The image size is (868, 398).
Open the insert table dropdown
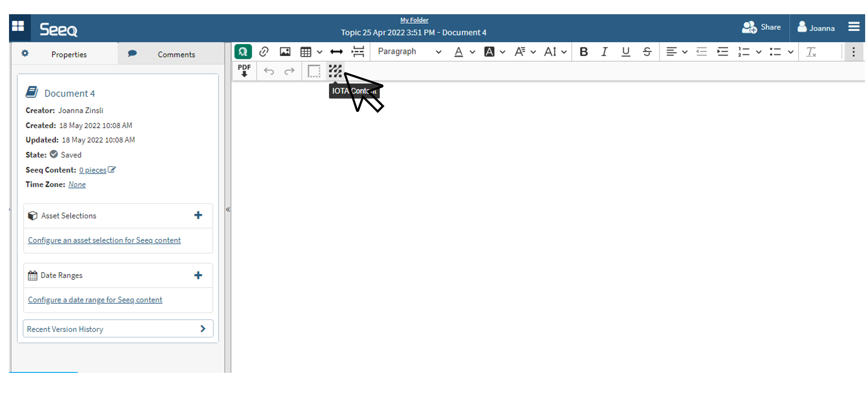[311, 52]
